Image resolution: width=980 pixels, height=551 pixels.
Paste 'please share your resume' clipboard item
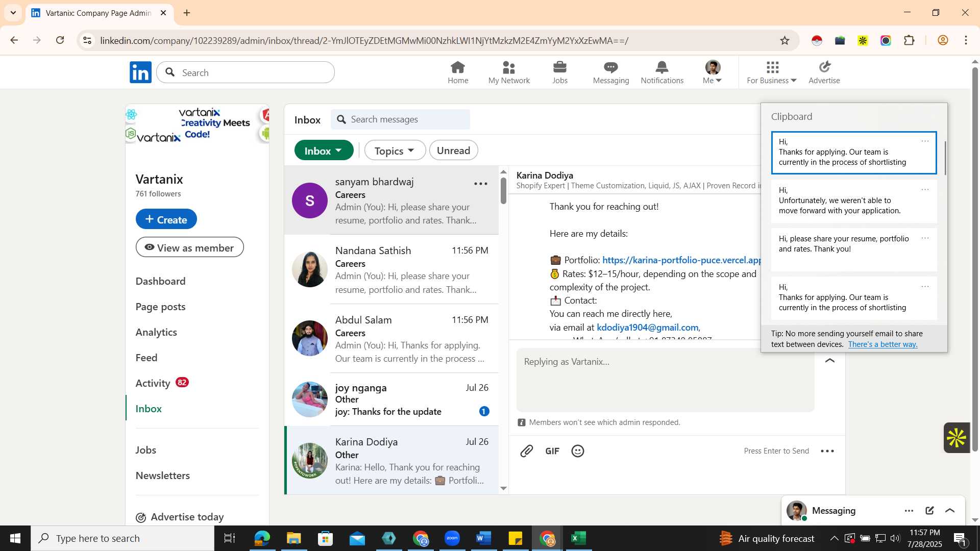pos(854,250)
